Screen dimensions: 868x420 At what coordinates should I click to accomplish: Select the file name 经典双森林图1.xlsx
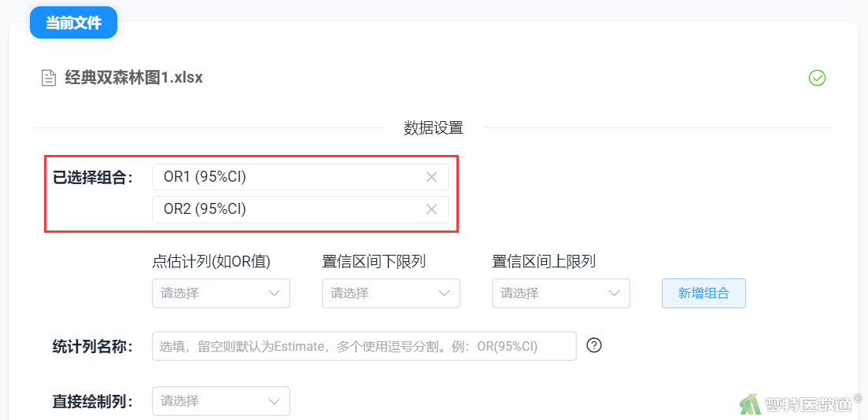coord(134,78)
